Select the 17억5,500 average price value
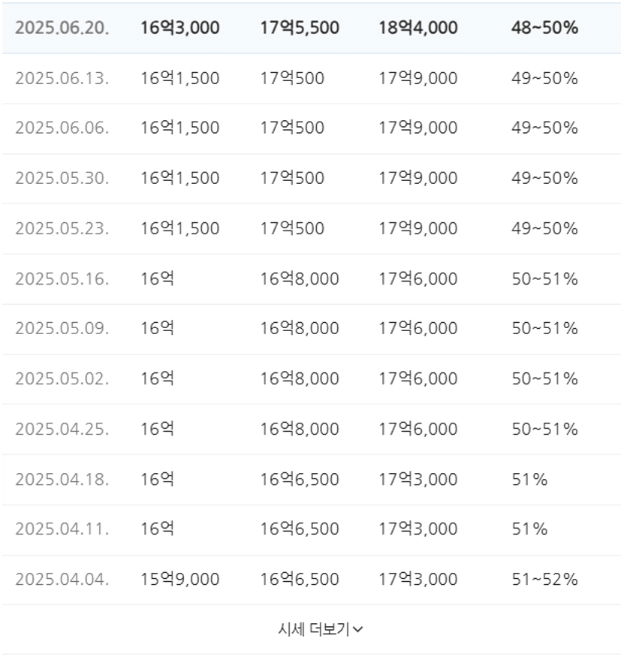This screenshot has width=621, height=672. coord(300,28)
